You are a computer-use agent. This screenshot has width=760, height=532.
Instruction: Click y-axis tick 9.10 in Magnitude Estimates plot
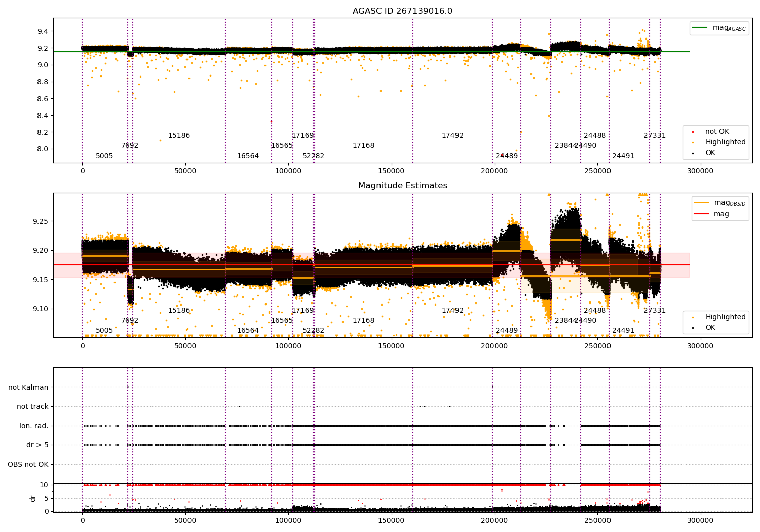pyautogui.click(x=41, y=309)
